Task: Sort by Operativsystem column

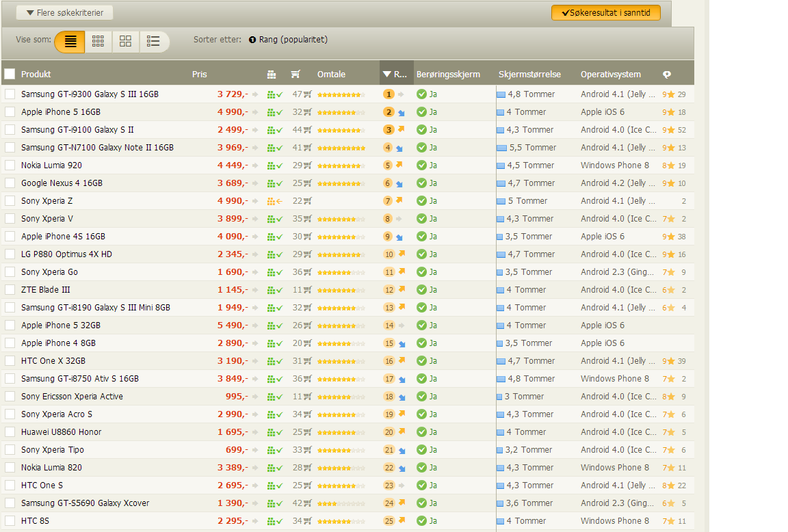Action: [611, 75]
